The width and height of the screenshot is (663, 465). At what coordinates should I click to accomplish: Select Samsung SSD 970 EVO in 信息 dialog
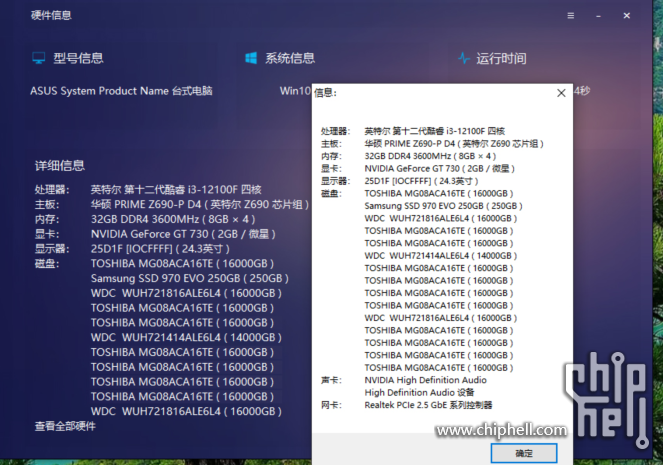point(444,206)
